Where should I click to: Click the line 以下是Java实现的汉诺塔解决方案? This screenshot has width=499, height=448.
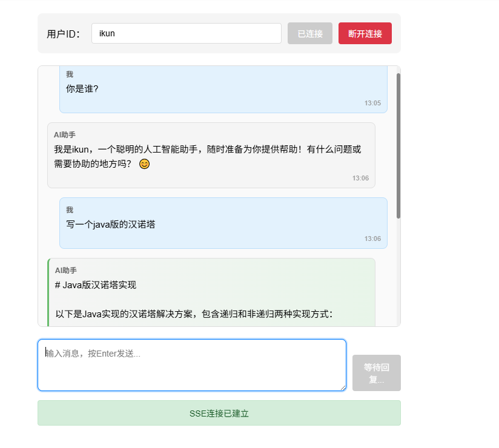click(194, 314)
